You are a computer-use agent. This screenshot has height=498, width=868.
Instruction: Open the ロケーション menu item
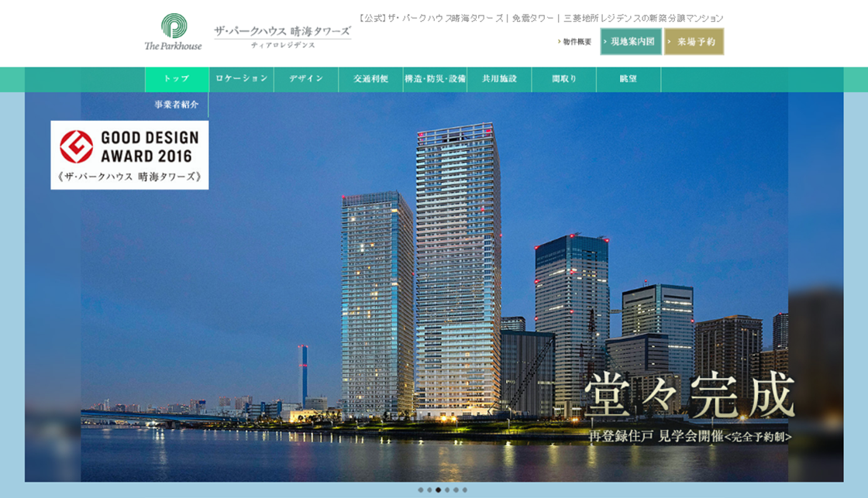tap(242, 79)
